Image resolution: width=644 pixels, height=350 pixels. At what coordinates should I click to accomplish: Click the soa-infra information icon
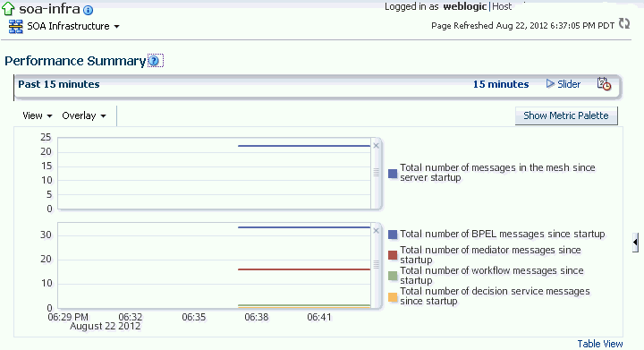(x=88, y=10)
